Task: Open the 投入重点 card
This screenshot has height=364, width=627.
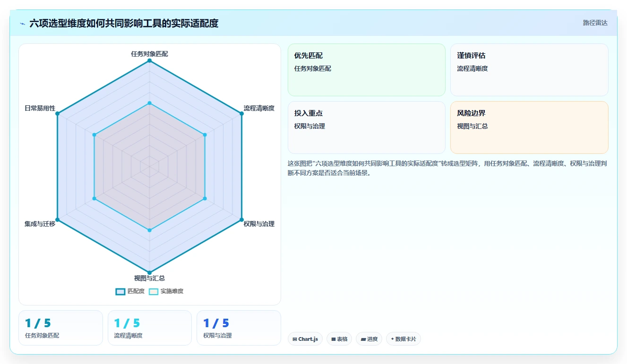Action: point(367,127)
